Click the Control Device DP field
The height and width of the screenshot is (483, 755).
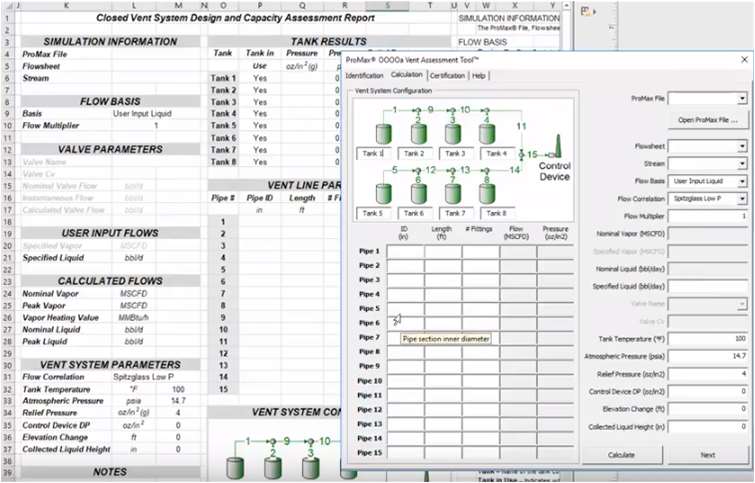click(x=707, y=392)
